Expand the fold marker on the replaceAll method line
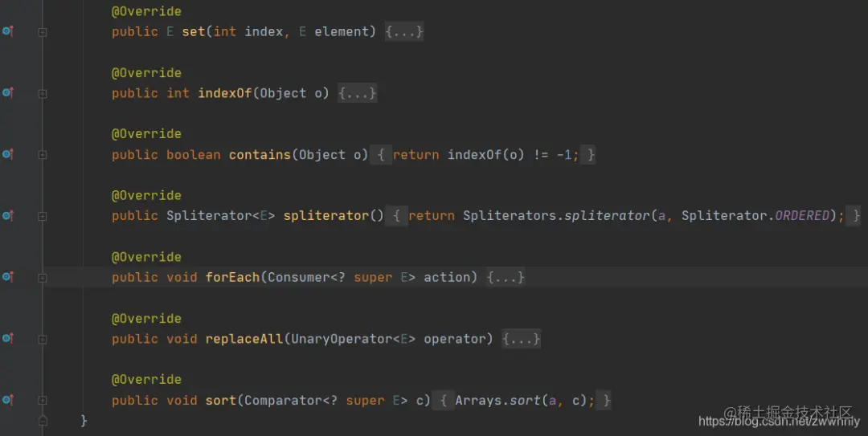 [42, 340]
